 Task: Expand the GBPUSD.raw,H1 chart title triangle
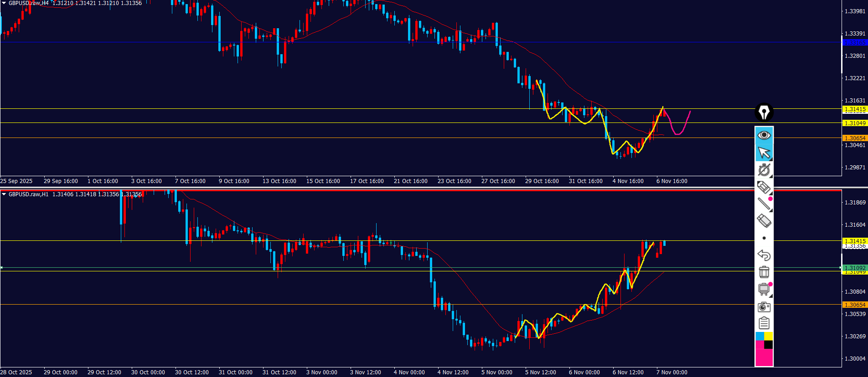click(4, 194)
